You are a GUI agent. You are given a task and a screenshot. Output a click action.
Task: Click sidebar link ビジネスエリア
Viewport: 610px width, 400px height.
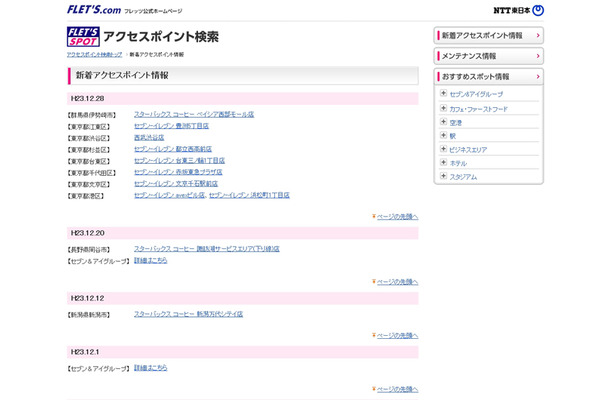[x=468, y=150]
